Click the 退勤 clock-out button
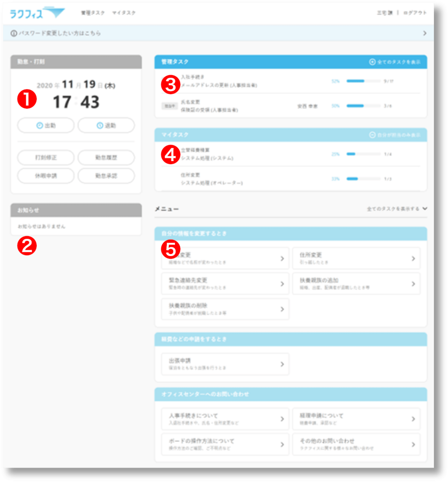This screenshot has height=482, width=448. point(106,125)
